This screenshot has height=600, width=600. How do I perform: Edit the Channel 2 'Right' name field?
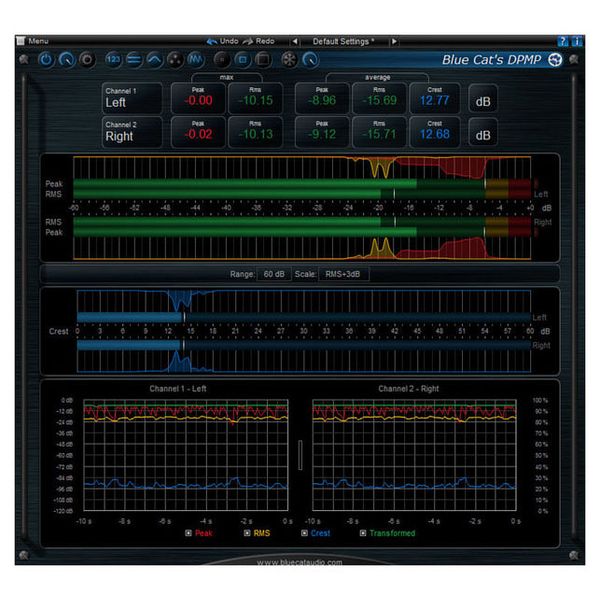pos(132,132)
